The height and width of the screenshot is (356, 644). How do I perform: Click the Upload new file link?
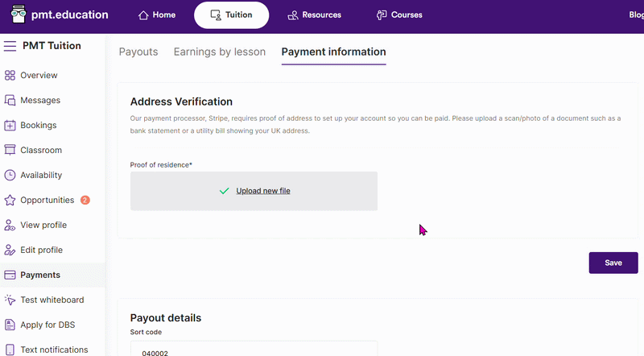(263, 191)
